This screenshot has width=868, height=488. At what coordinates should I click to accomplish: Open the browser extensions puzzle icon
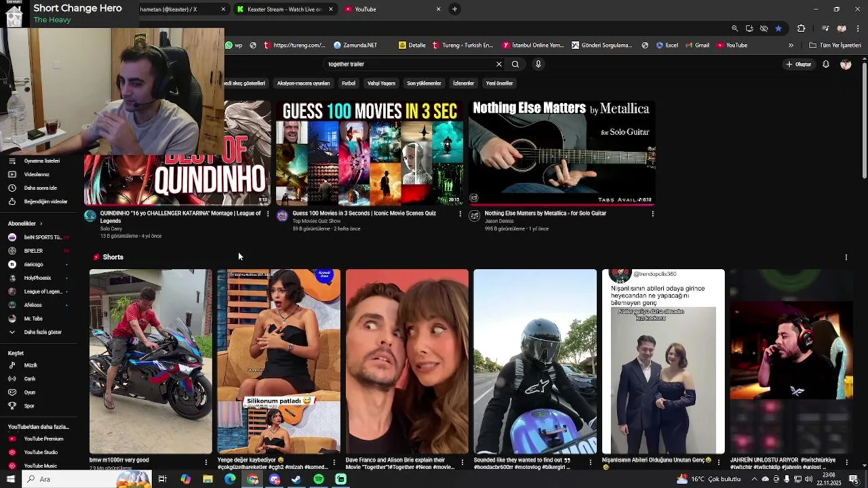pos(802,28)
